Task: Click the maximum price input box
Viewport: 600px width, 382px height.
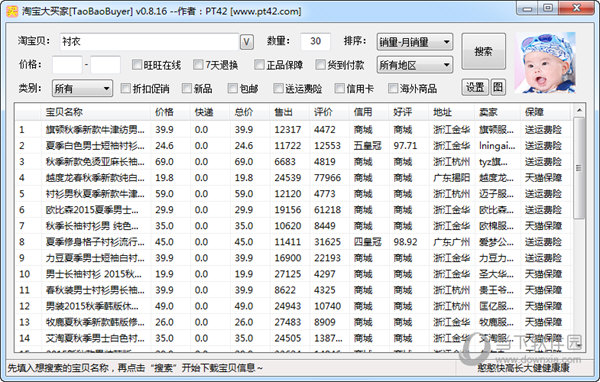Action: 106,65
